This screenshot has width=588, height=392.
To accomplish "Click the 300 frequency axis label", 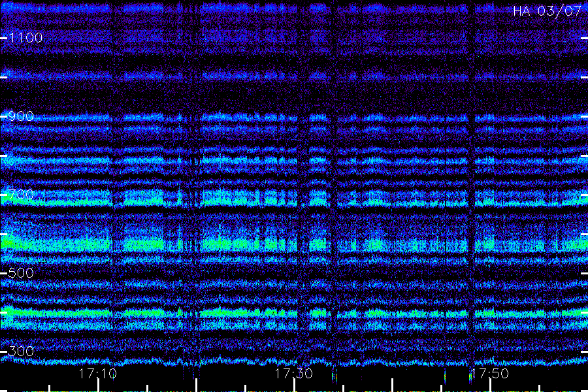I will click(21, 351).
